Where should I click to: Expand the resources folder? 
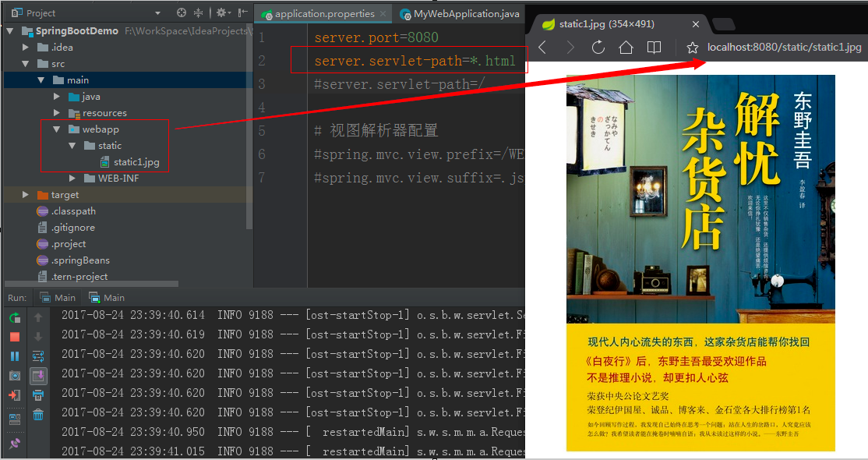[x=57, y=113]
